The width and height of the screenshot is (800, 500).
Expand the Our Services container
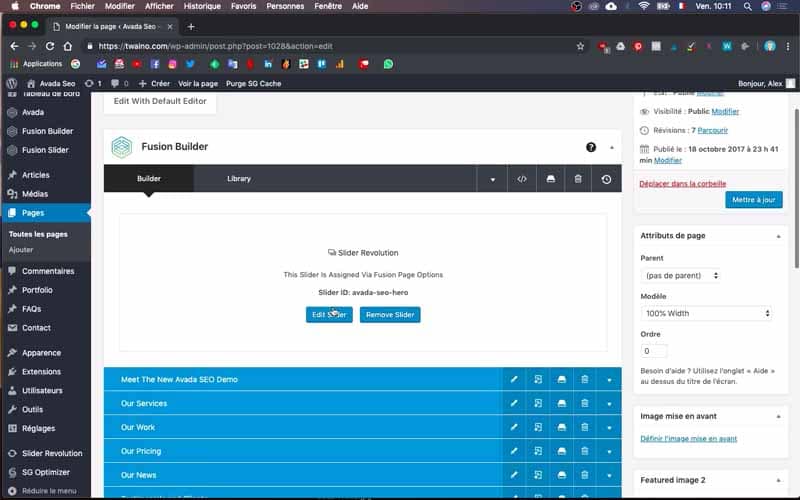(x=609, y=404)
